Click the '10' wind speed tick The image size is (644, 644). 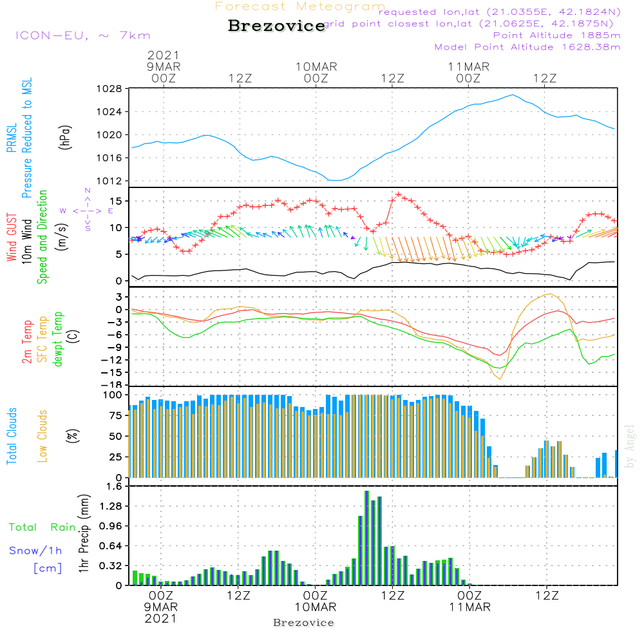coord(116,227)
